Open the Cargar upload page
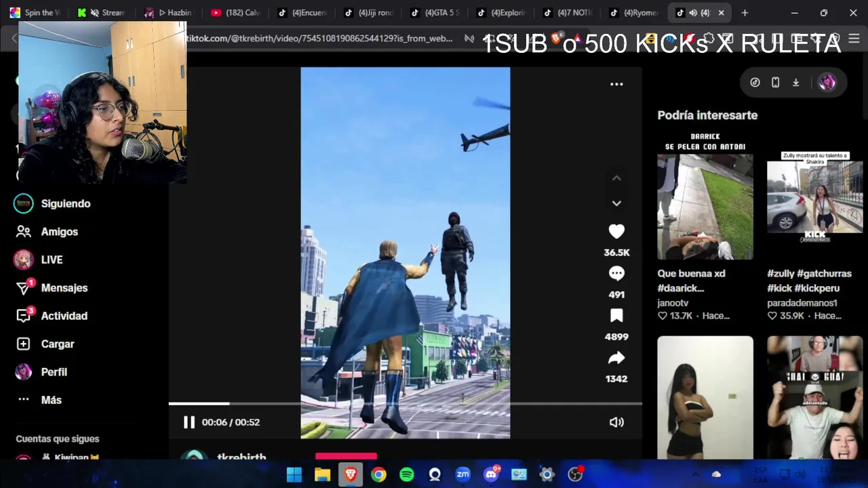The image size is (868, 488). (x=58, y=344)
